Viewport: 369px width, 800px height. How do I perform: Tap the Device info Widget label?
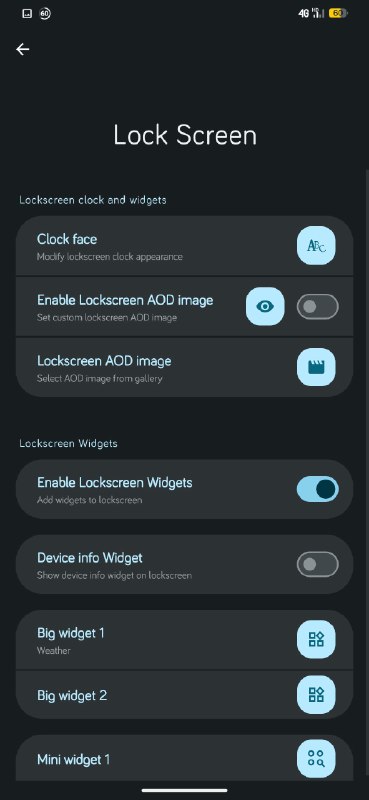90,558
